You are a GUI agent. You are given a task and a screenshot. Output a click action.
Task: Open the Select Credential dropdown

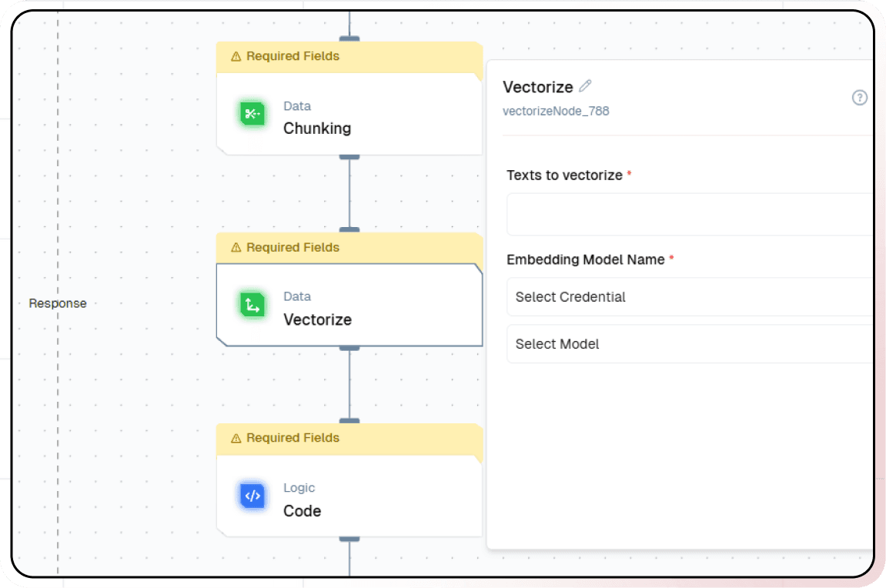pyautogui.click(x=689, y=297)
